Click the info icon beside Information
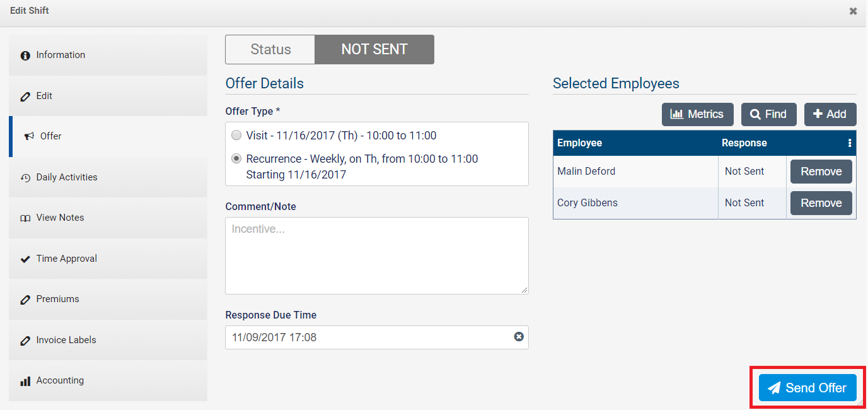This screenshot has height=410, width=868. tap(25, 56)
